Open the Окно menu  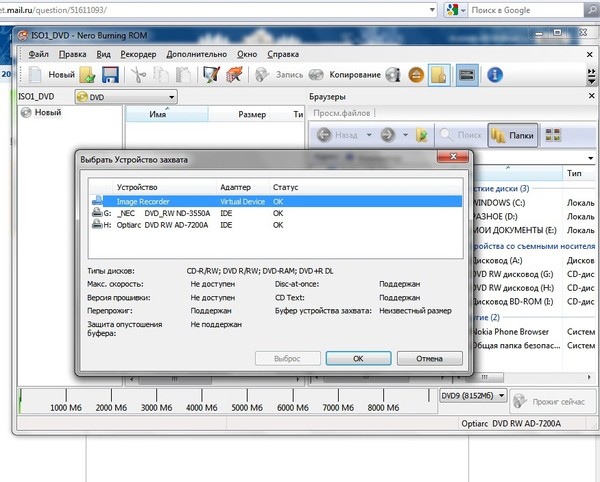[247, 54]
